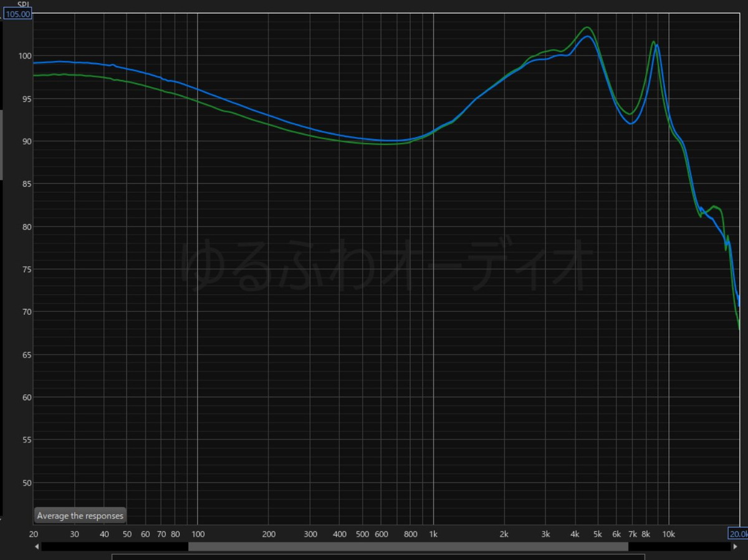Viewport: 748px width, 560px height.
Task: Click the 2k label on the frequency axis
Action: pos(504,534)
